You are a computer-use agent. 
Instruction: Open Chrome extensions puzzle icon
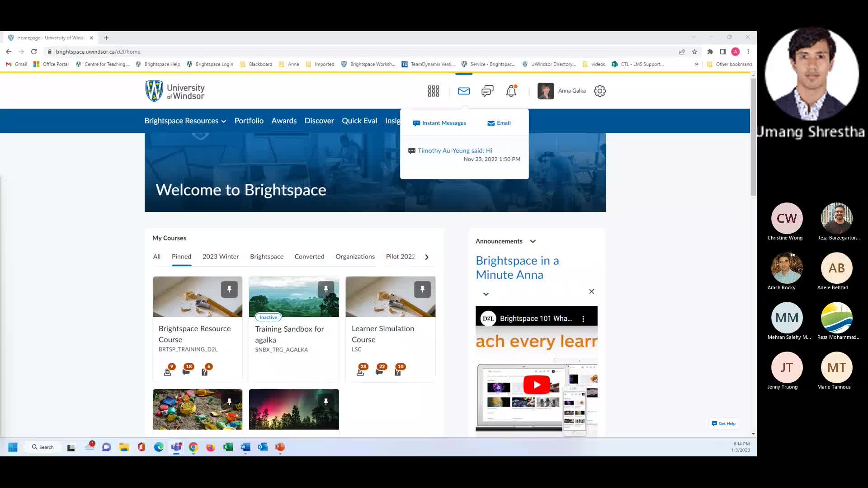710,52
